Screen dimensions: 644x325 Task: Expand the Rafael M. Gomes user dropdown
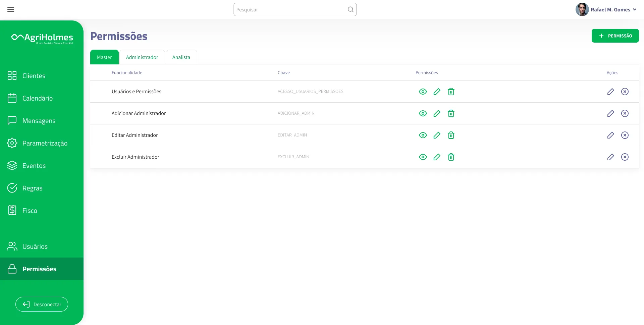635,9
